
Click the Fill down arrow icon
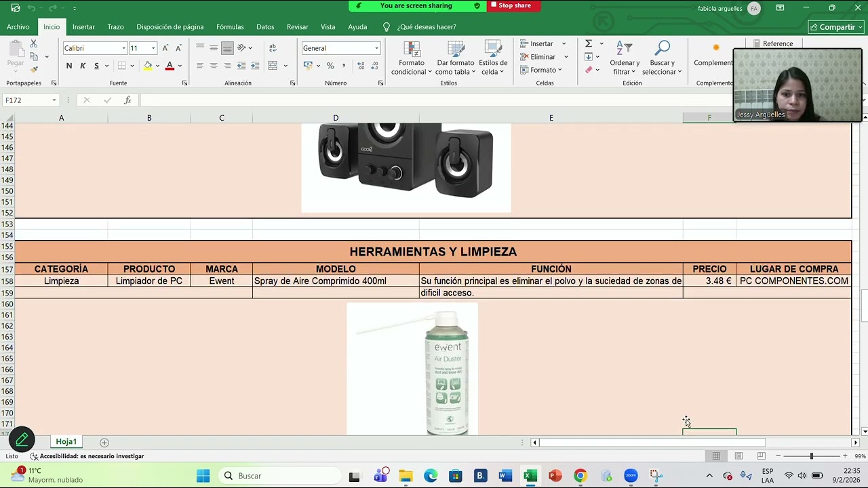589,57
